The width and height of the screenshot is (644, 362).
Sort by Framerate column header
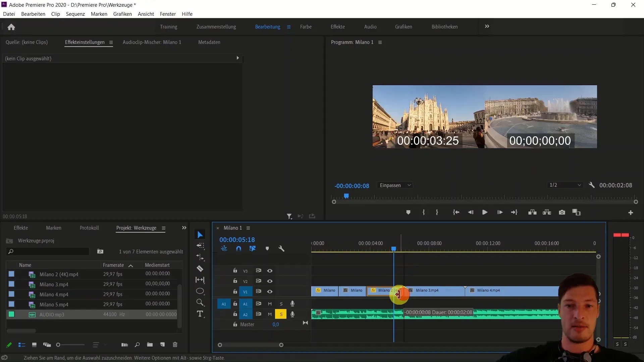click(113, 265)
